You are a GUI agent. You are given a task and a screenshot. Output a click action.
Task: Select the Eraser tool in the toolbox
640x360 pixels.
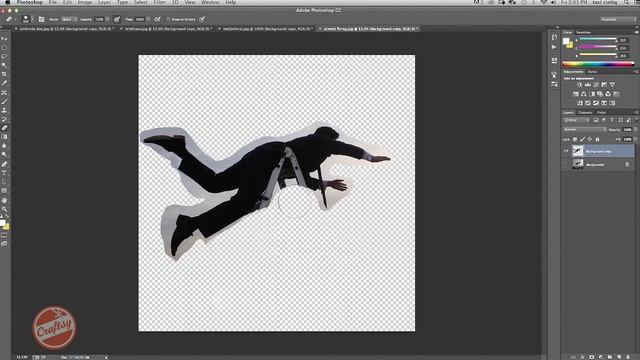click(x=4, y=128)
